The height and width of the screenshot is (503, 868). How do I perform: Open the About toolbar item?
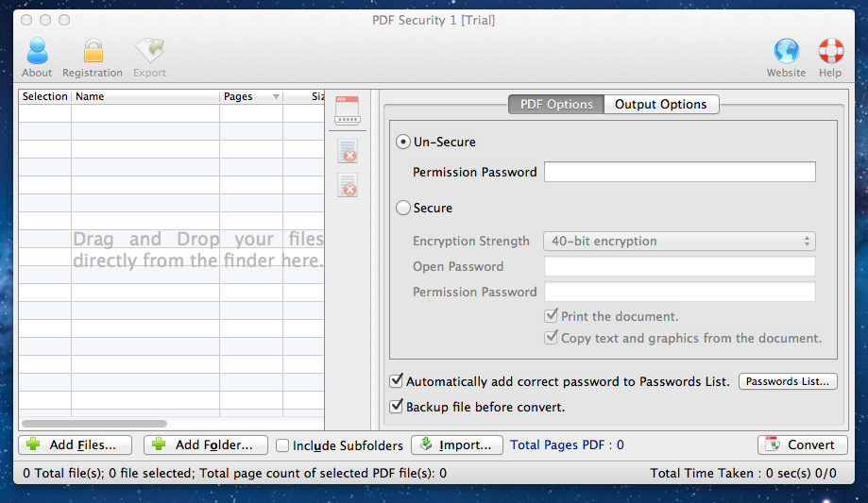[37, 58]
